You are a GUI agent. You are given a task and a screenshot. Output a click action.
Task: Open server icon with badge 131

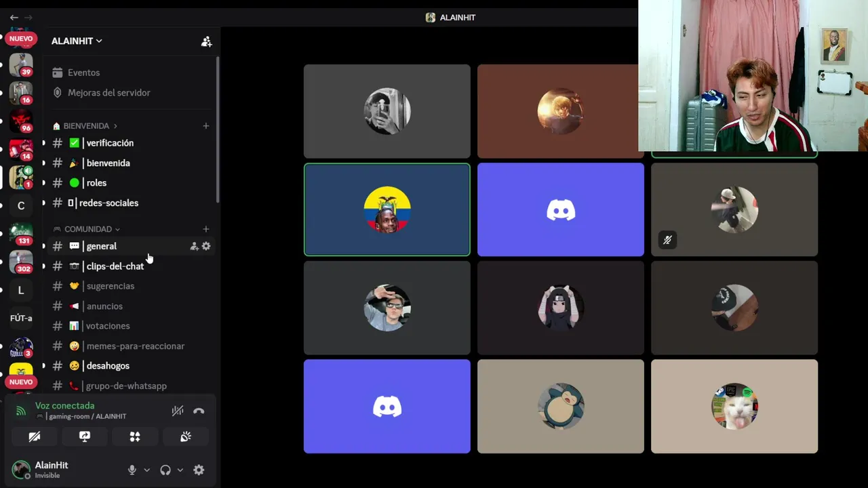pyautogui.click(x=21, y=234)
